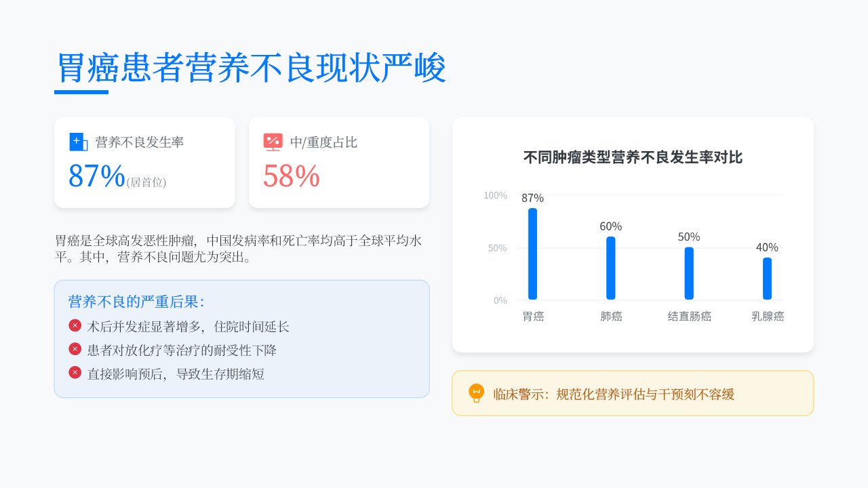Click the red X icon beside 患者对放化疗
The height and width of the screenshot is (488, 868).
coord(75,349)
